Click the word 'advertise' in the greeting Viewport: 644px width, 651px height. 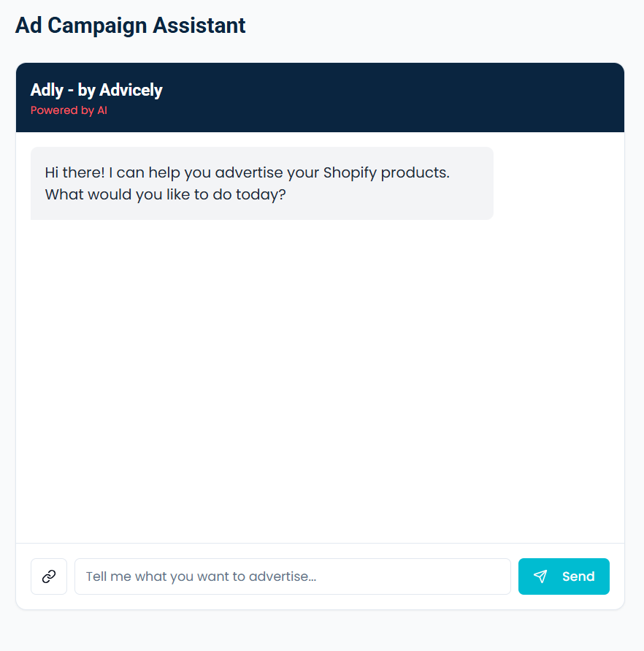pyautogui.click(x=248, y=173)
